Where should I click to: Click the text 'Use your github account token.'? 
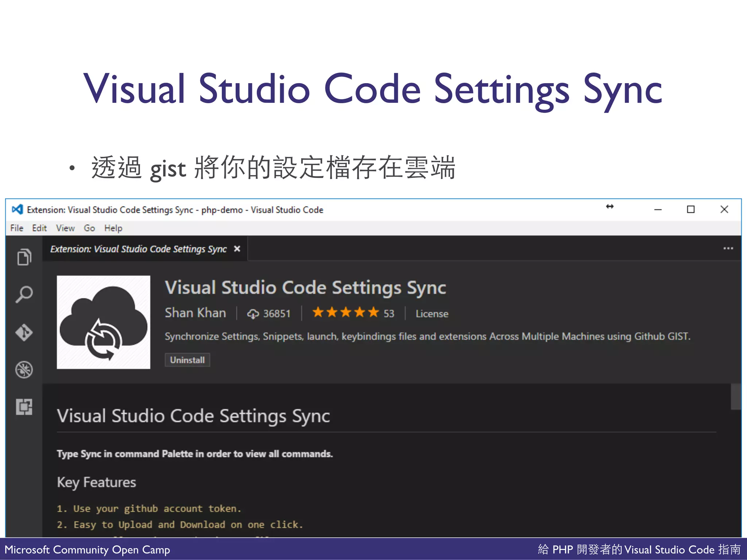click(157, 509)
